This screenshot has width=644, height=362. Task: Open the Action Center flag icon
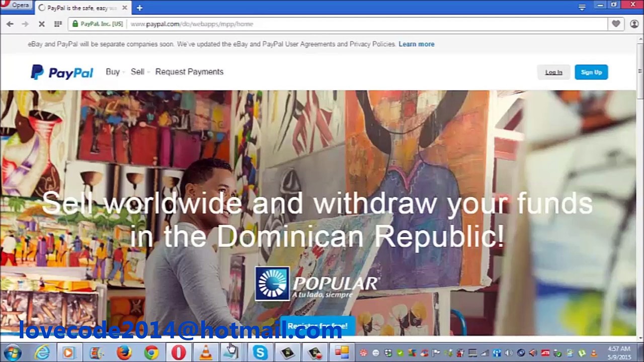pyautogui.click(x=436, y=353)
